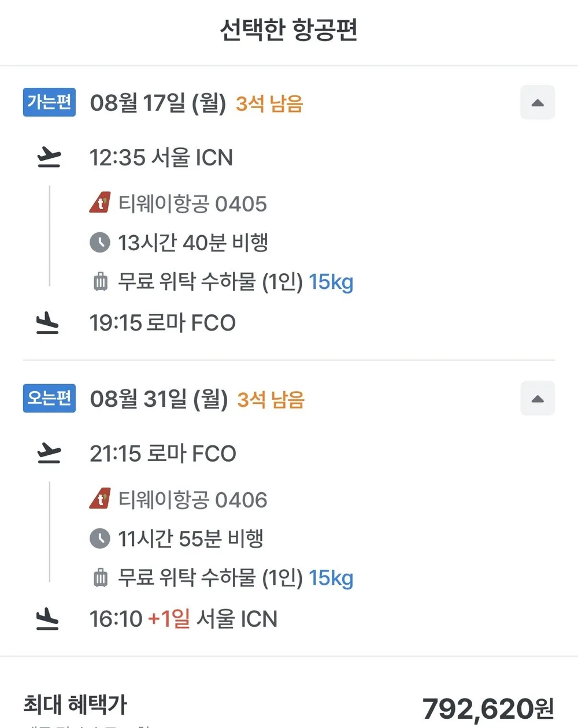Click the 선택한 항공편 header title
Viewport: 578px width, 728px height.
(x=288, y=30)
